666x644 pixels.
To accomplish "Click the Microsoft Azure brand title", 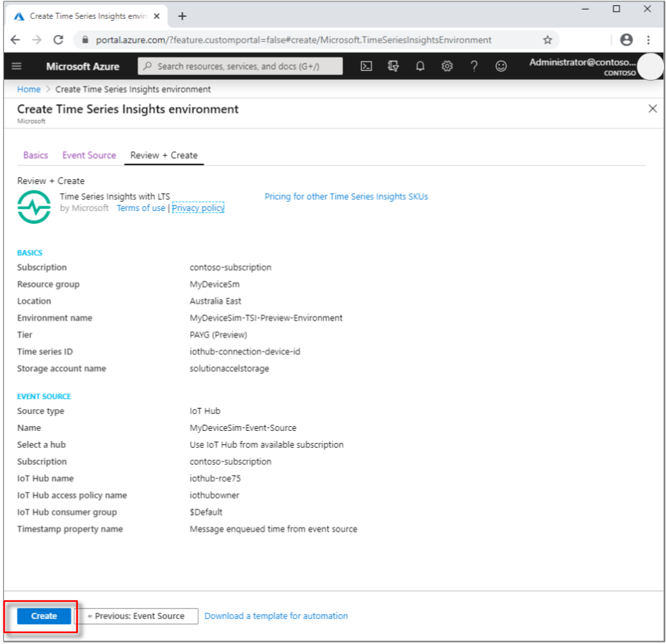I will [x=83, y=67].
